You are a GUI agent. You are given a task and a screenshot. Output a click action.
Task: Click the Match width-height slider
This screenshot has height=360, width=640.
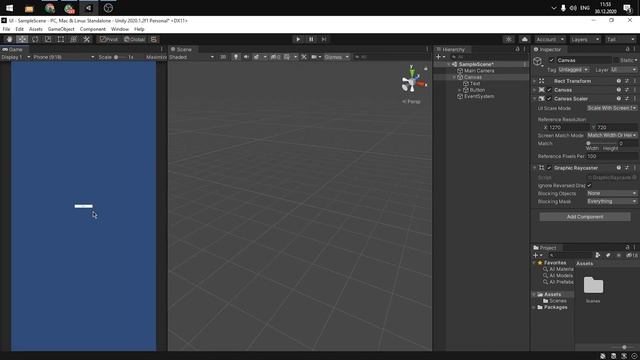(x=602, y=144)
